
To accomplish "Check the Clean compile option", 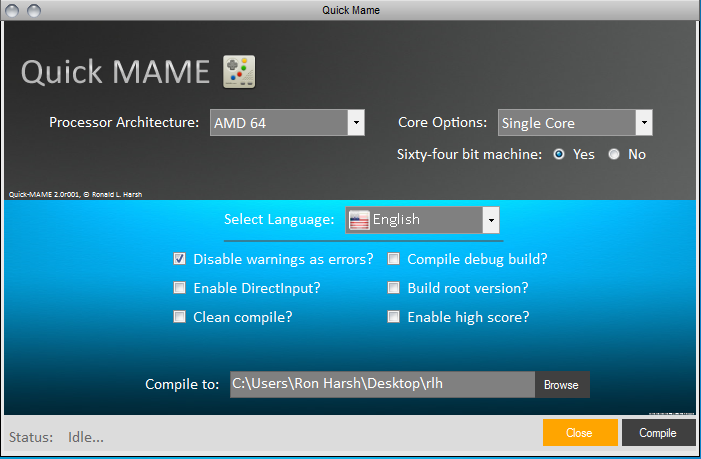I will click(x=179, y=316).
